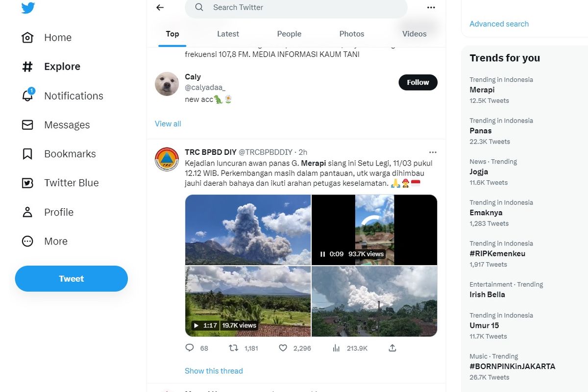Expand the More menu in the sidebar

tap(55, 241)
